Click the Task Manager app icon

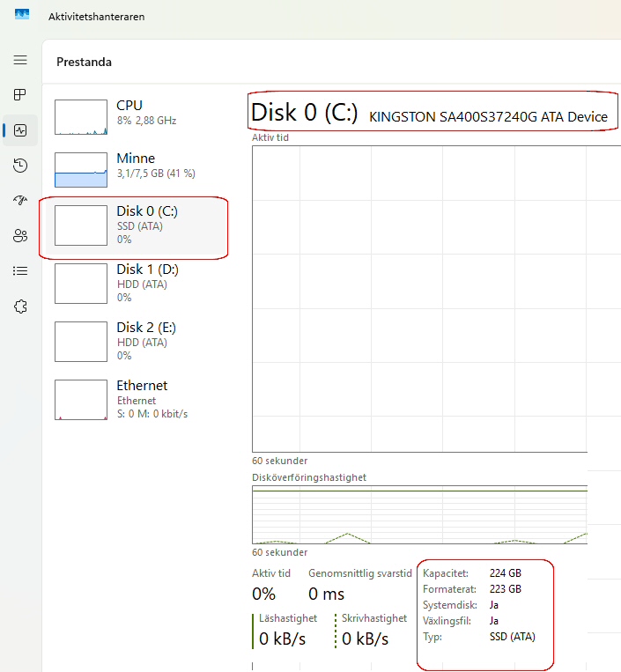[x=22, y=15]
